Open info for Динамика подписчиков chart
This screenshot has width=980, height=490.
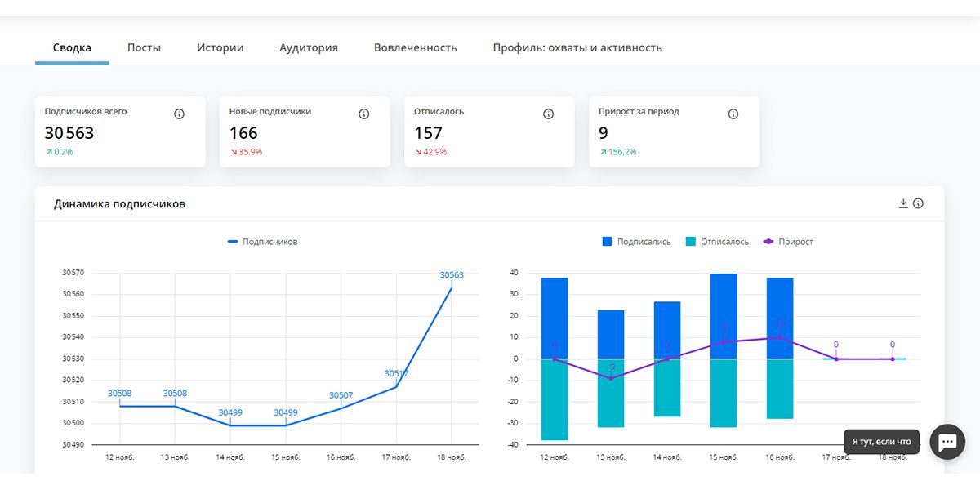[918, 203]
